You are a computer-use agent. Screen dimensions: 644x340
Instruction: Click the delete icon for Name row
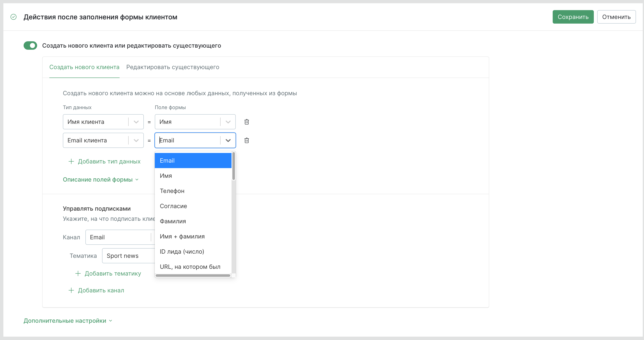tap(246, 122)
